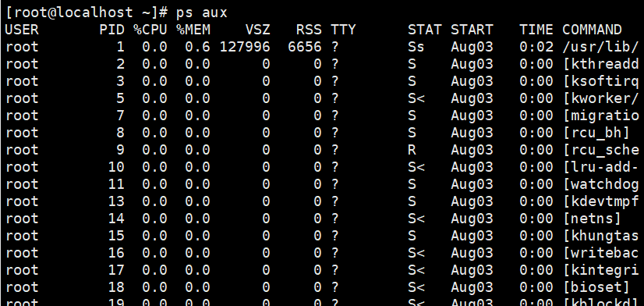This screenshot has width=644, height=306.
Task: Click the 'S<' status in the kworker row
Action: 416,98
